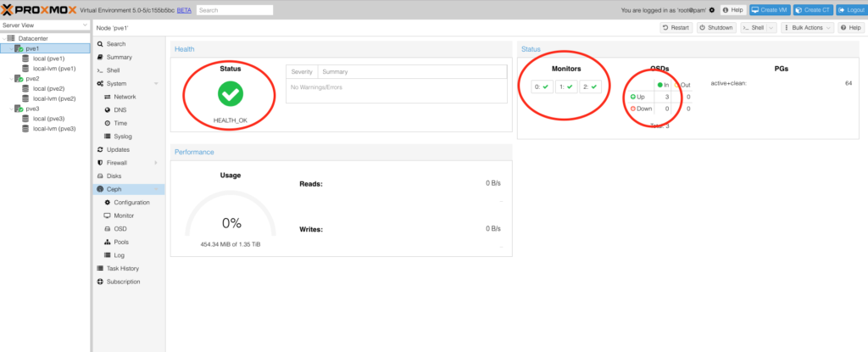Click the Restart button
This screenshot has height=352, width=868.
[676, 28]
